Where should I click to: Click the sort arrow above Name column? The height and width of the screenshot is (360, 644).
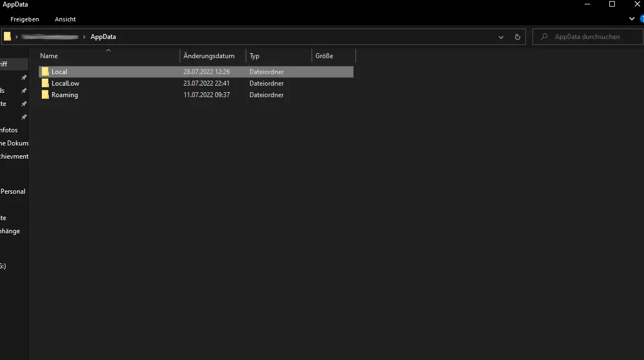(x=108, y=50)
